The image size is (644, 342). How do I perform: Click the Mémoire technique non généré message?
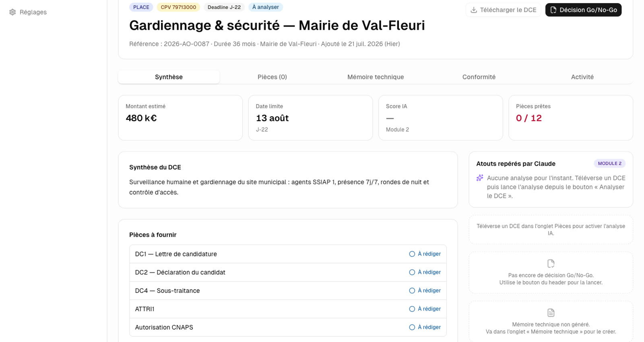tap(551, 328)
